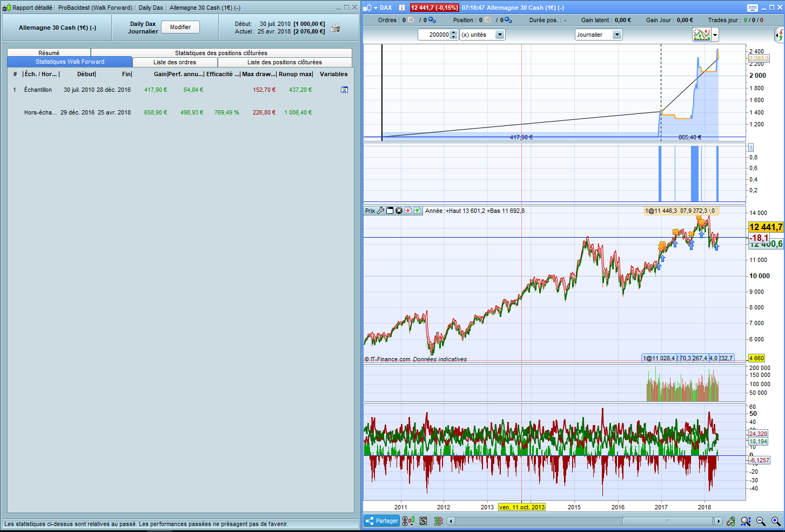785x532 pixels.
Task: Open the Résumé tab
Action: tap(49, 53)
